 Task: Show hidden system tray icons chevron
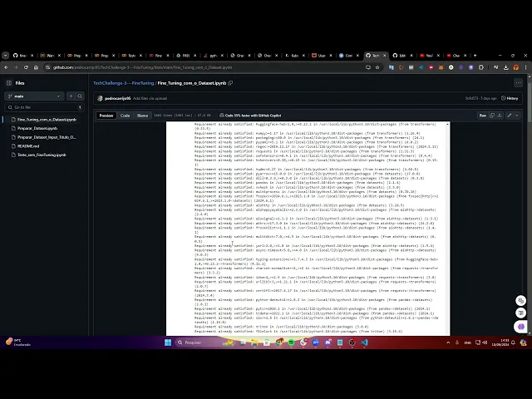coord(448,342)
